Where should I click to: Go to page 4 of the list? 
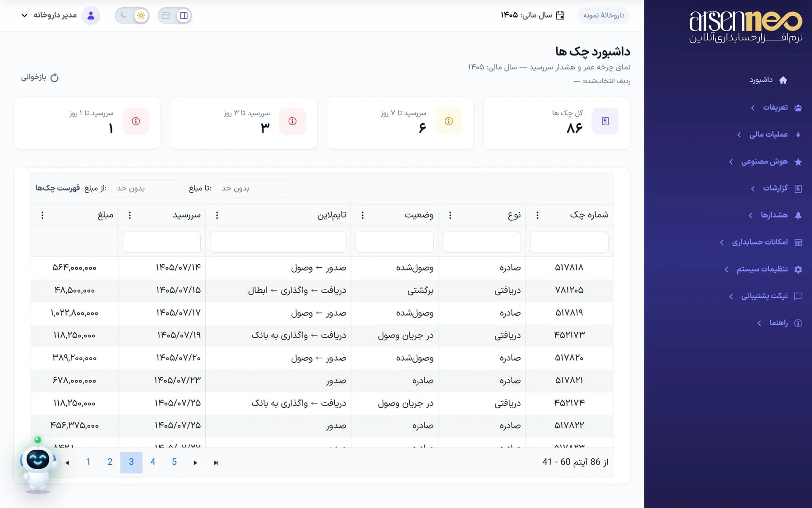coord(153,462)
